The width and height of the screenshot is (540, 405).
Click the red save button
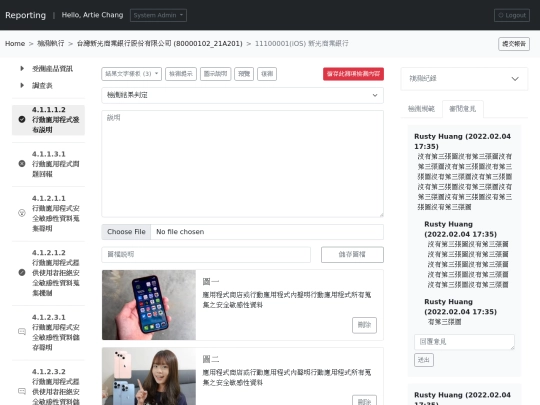point(353,74)
